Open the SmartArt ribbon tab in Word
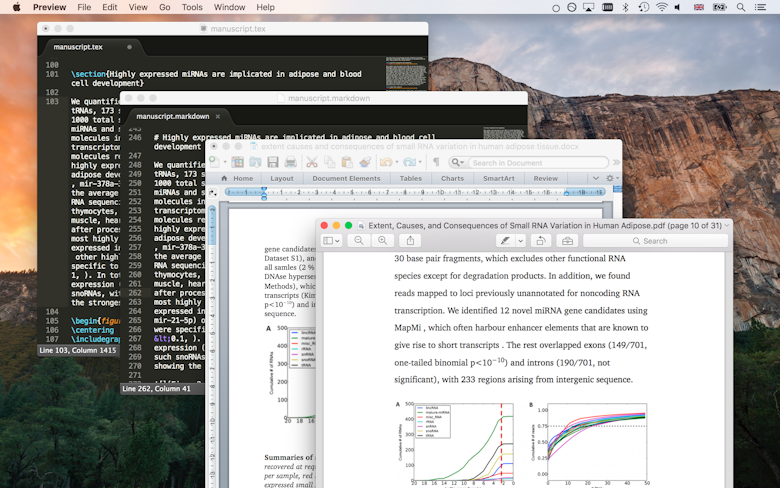780x488 pixels. [498, 178]
